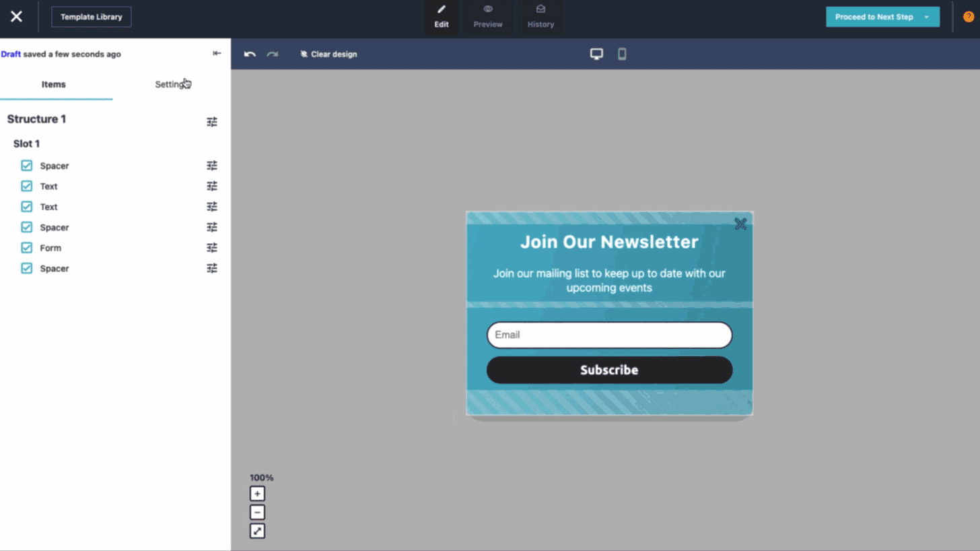Disable the last Spacer checkbox
The height and width of the screenshot is (551, 980).
coord(26,268)
